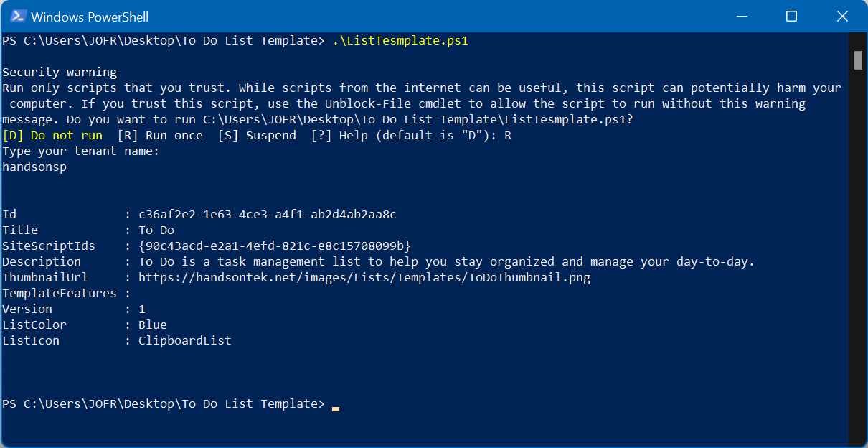
Task: Click the "[D] Do not run" option
Action: (52, 135)
